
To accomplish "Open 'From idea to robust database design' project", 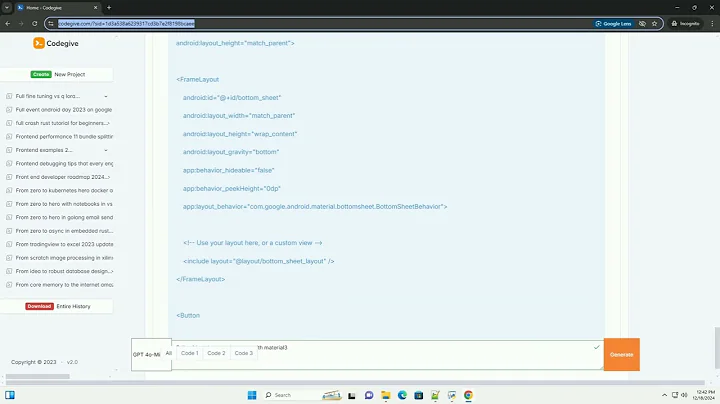I will click(x=64, y=271).
